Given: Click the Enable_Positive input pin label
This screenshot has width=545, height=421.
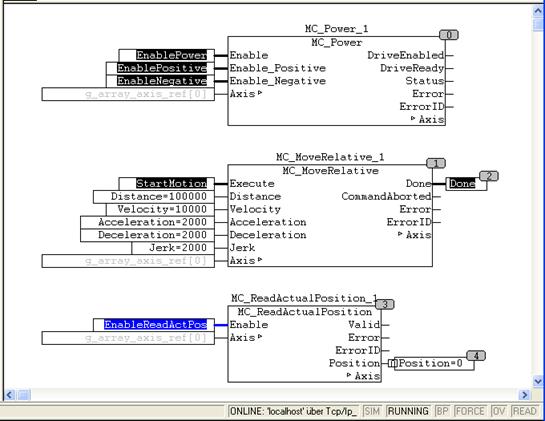Looking at the screenshot, I should pos(277,68).
